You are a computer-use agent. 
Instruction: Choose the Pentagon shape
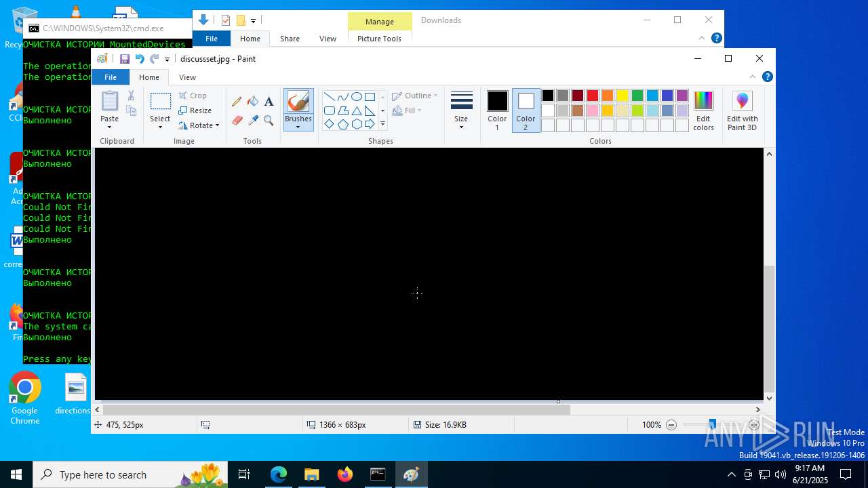[x=342, y=124]
